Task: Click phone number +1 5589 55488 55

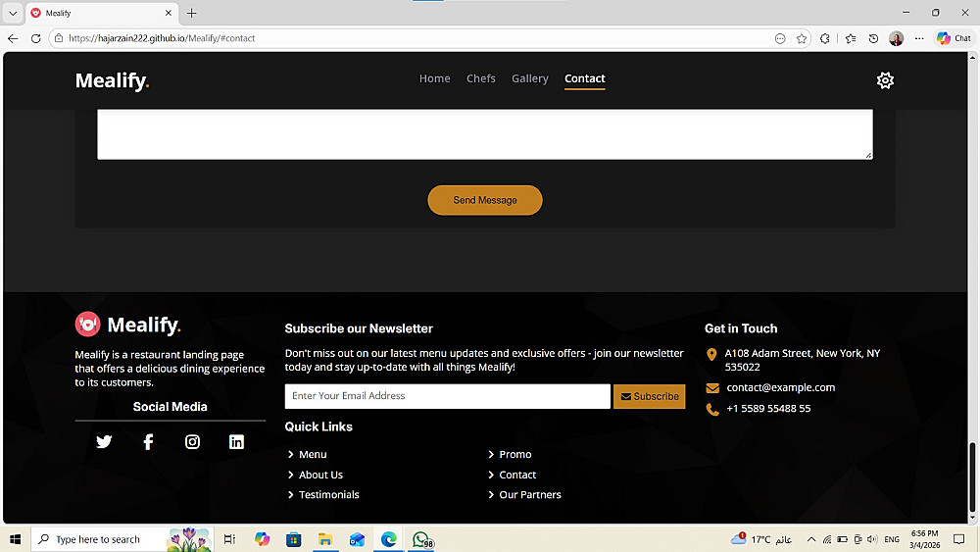Action: (768, 408)
